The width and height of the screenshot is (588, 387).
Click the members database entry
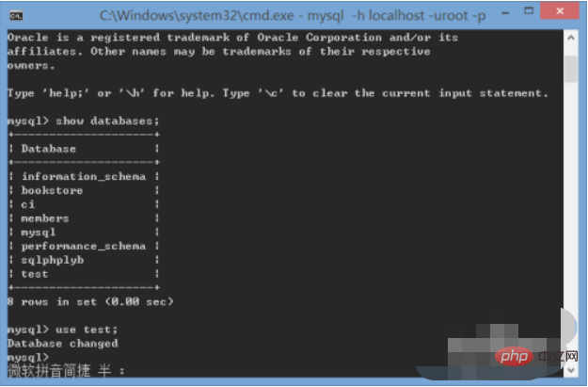click(x=45, y=218)
